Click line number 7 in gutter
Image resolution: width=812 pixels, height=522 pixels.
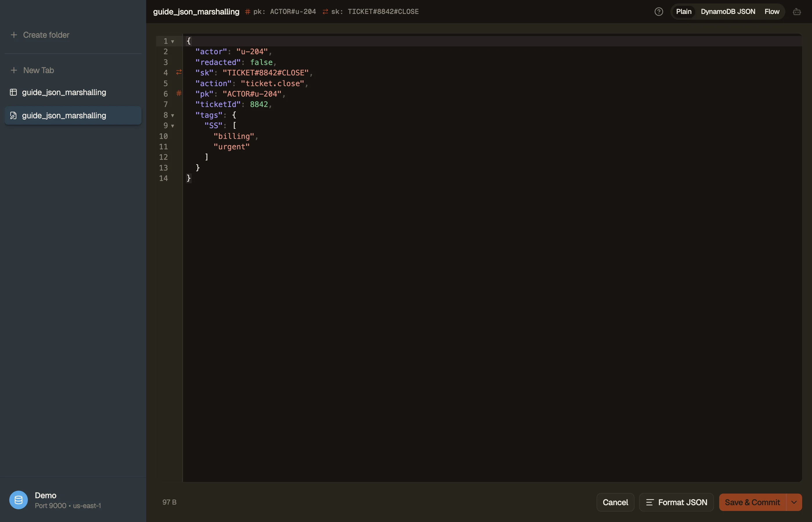(166, 104)
